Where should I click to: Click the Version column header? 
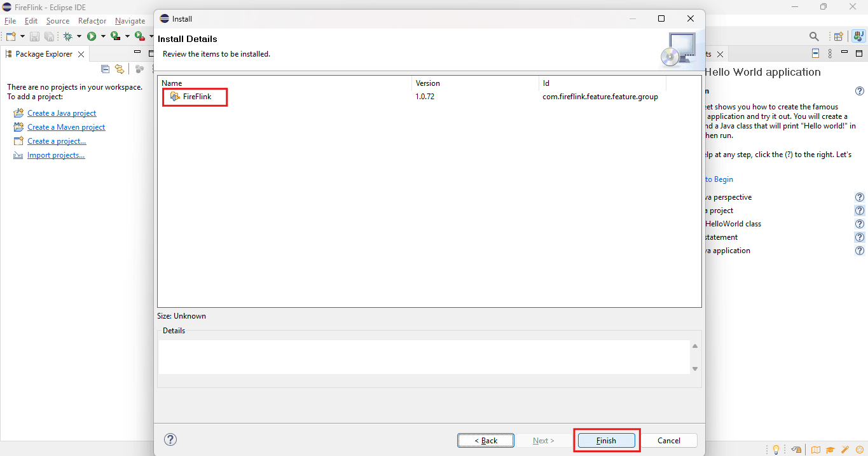(476, 83)
